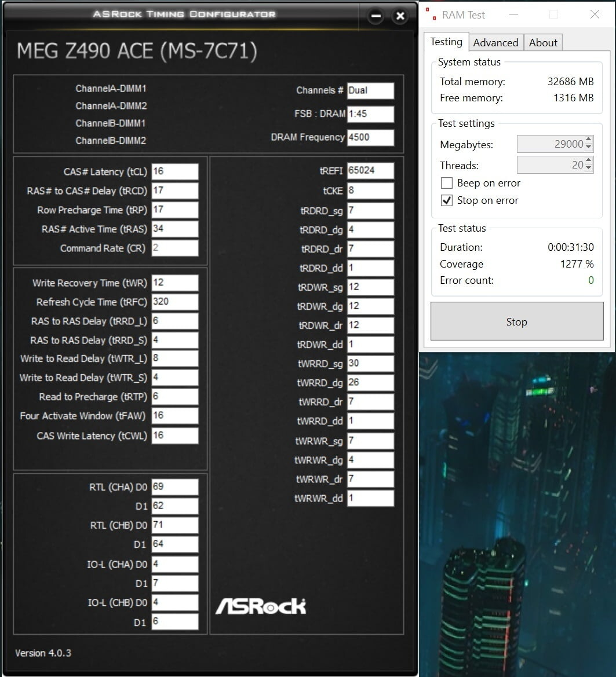Click the IO-L (CHB) D1 field showing 6
Viewport: 616px width, 677px height.
pos(175,622)
